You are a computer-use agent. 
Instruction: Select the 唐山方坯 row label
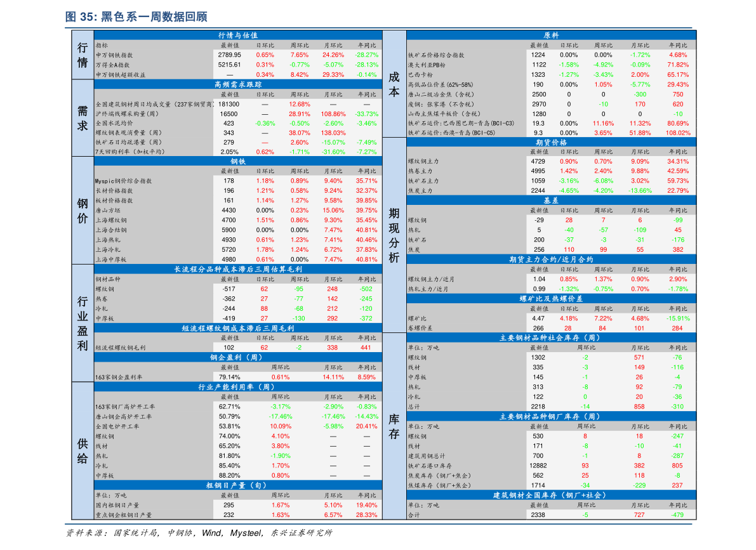point(107,211)
